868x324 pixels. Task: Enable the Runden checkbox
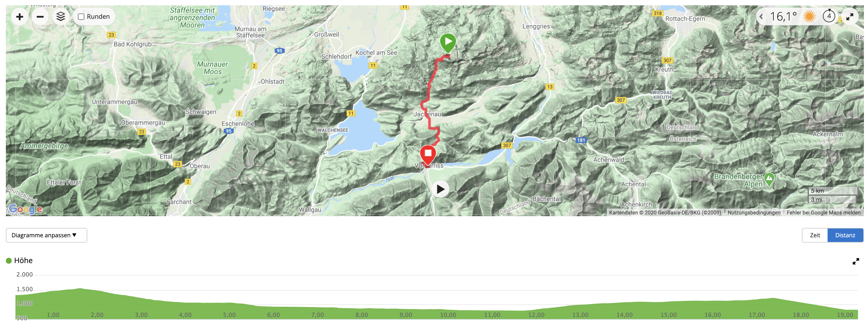pyautogui.click(x=81, y=16)
